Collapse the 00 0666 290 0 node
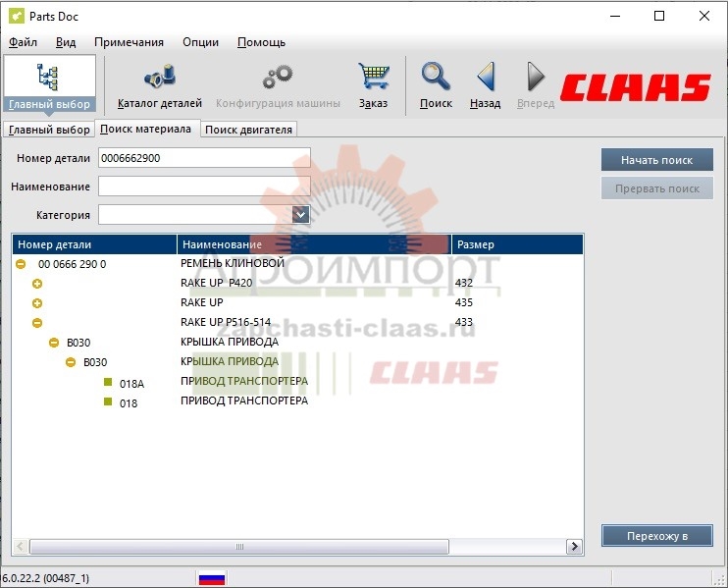 click(x=21, y=264)
